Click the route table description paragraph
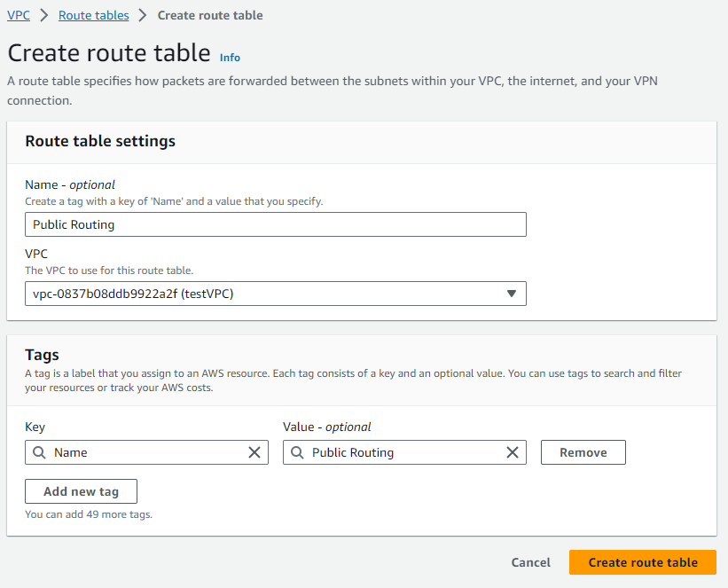The height and width of the screenshot is (588, 728). 333,90
